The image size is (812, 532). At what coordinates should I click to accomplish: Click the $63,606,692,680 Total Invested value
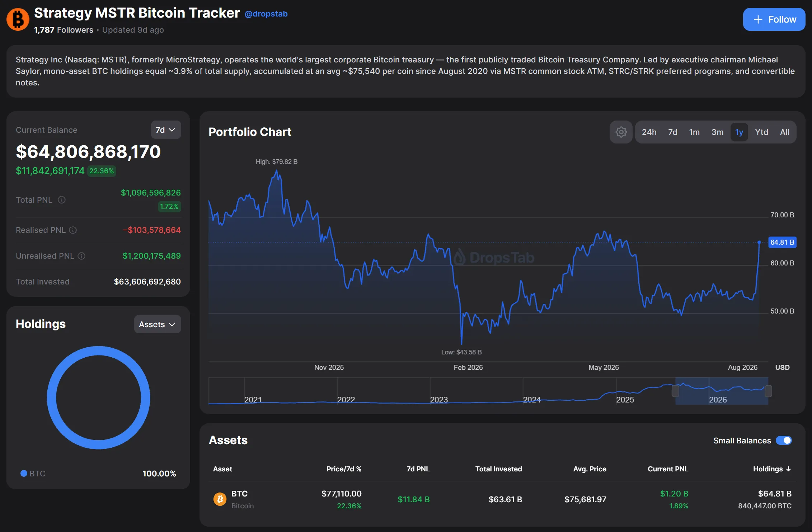pos(147,282)
